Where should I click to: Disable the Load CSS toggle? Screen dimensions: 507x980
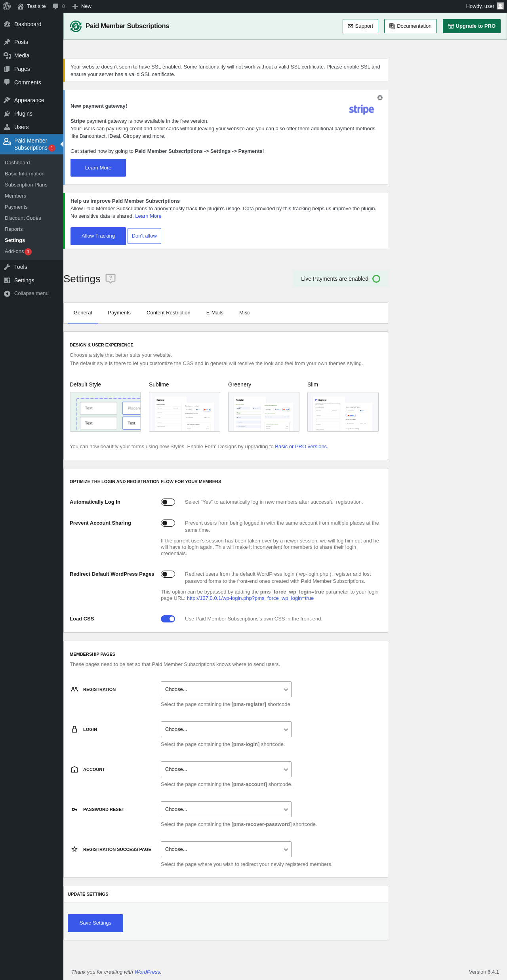click(x=168, y=619)
